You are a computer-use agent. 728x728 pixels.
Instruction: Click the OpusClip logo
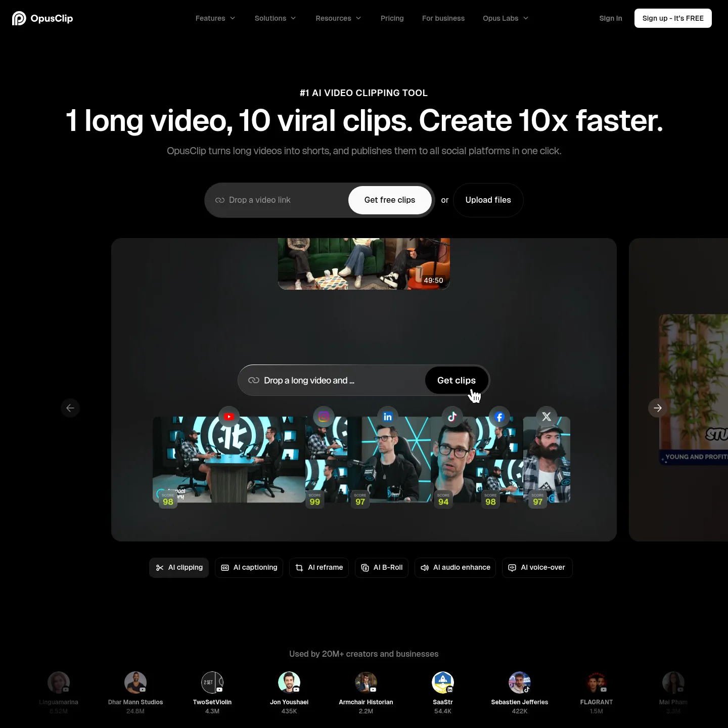tap(42, 18)
